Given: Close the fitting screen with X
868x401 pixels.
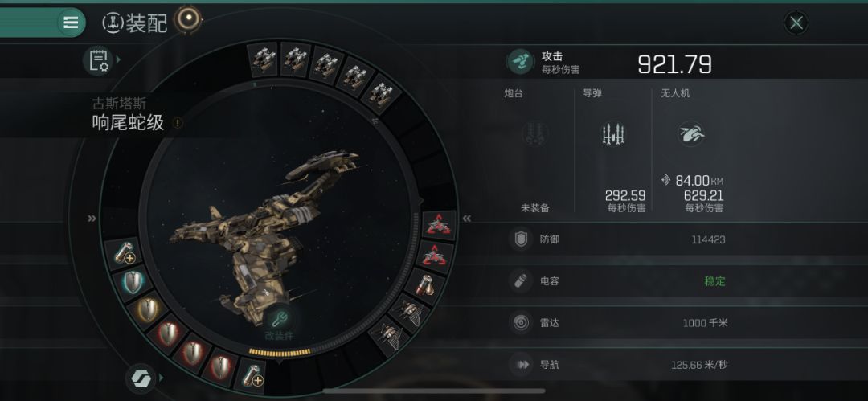Looking at the screenshot, I should (x=796, y=23).
